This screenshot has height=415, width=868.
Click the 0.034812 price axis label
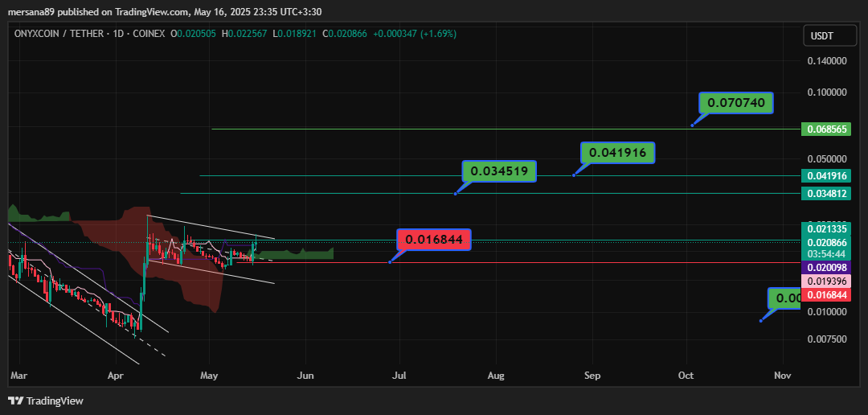click(826, 193)
